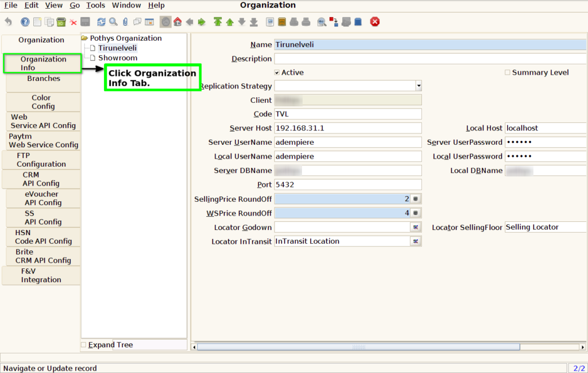
Task: Open the F&V Integration tab
Action: (41, 275)
